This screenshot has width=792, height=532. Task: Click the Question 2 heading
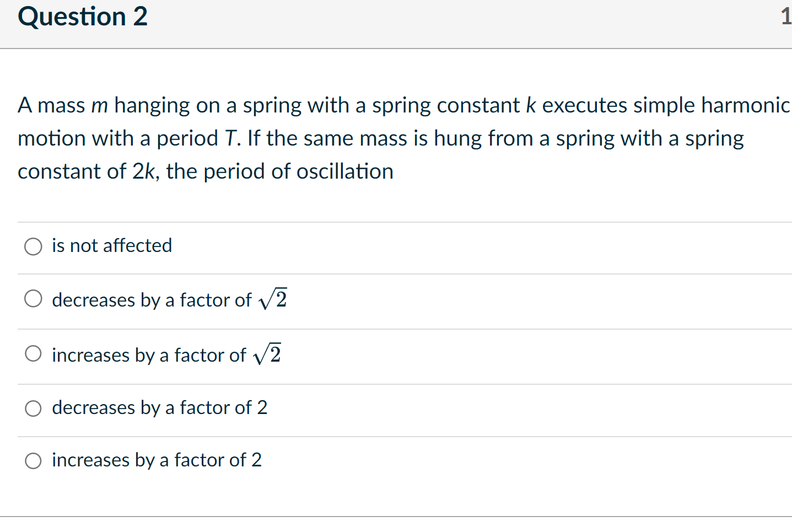tap(82, 17)
